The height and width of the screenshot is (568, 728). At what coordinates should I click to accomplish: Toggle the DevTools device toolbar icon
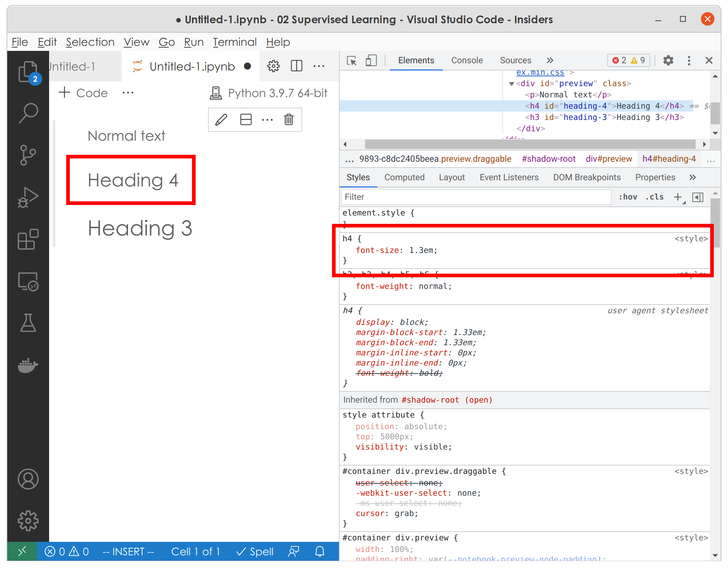371,61
